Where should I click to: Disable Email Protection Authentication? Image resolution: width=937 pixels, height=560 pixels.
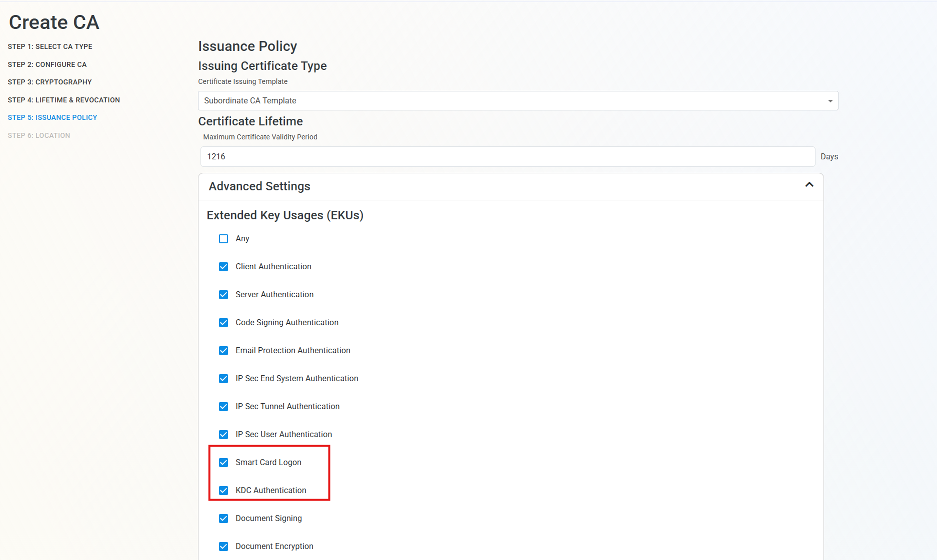click(223, 351)
